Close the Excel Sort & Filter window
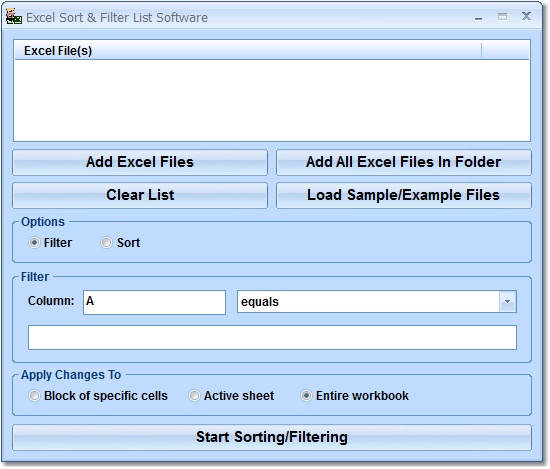550x469 pixels. 526,16
